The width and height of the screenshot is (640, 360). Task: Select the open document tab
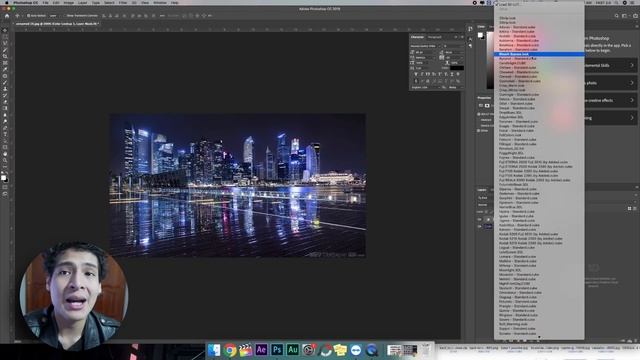click(x=57, y=24)
